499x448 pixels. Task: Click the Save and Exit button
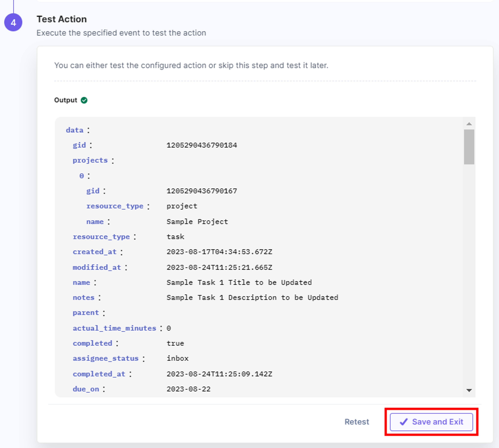(431, 422)
